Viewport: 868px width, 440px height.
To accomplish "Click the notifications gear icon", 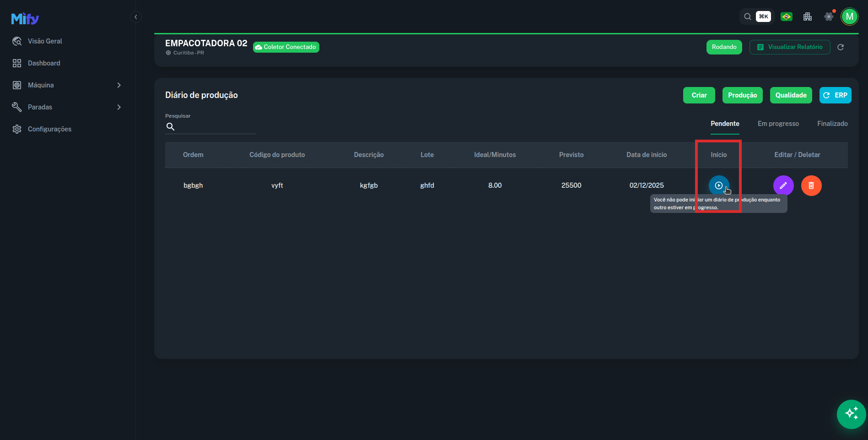I will (829, 17).
